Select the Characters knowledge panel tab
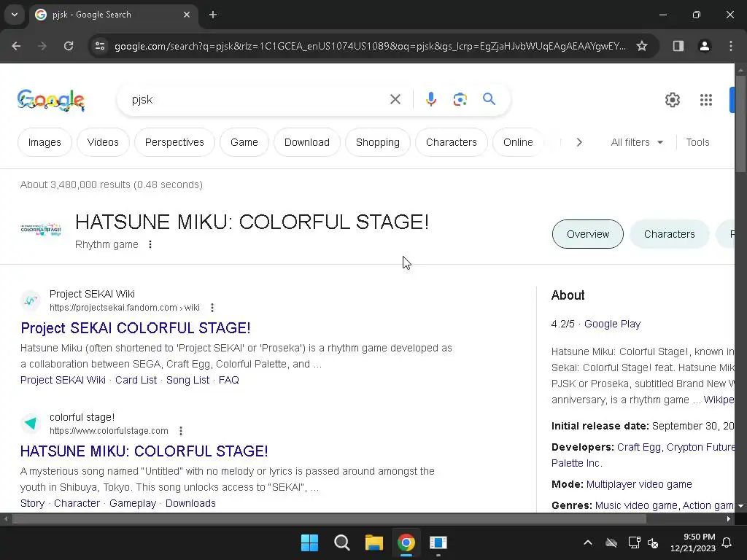Viewport: 747px width, 560px height. pyautogui.click(x=670, y=234)
